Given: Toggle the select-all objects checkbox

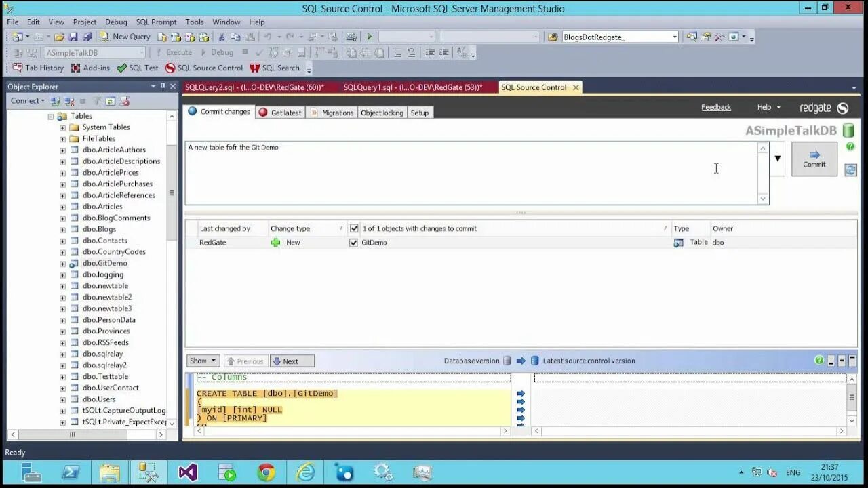Looking at the screenshot, I should click(354, 228).
